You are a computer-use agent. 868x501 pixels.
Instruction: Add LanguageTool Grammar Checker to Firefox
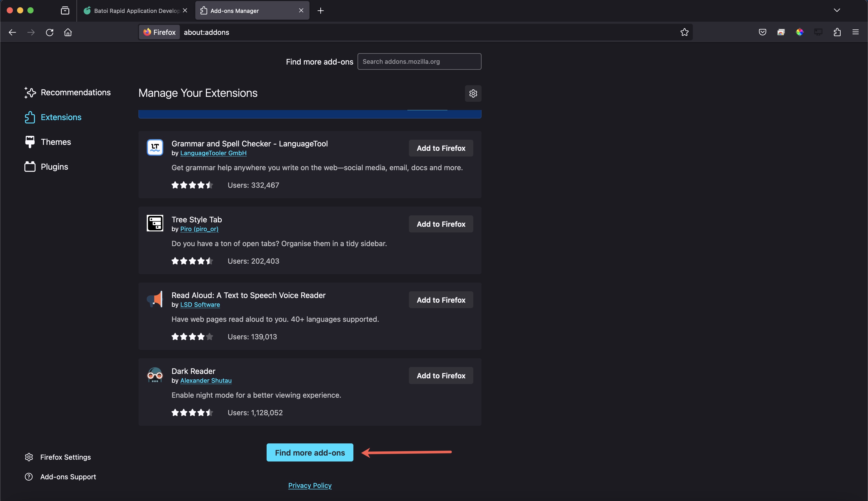coord(440,148)
